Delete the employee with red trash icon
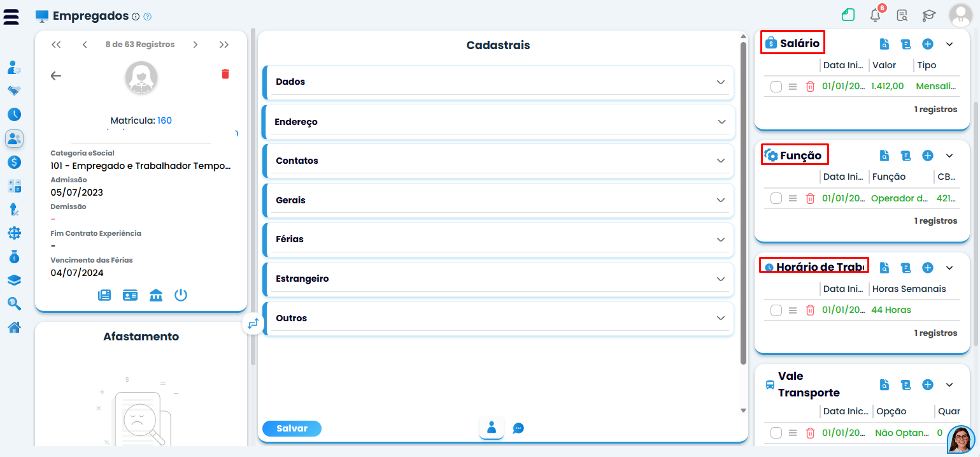The width and height of the screenshot is (980, 457). [x=225, y=74]
